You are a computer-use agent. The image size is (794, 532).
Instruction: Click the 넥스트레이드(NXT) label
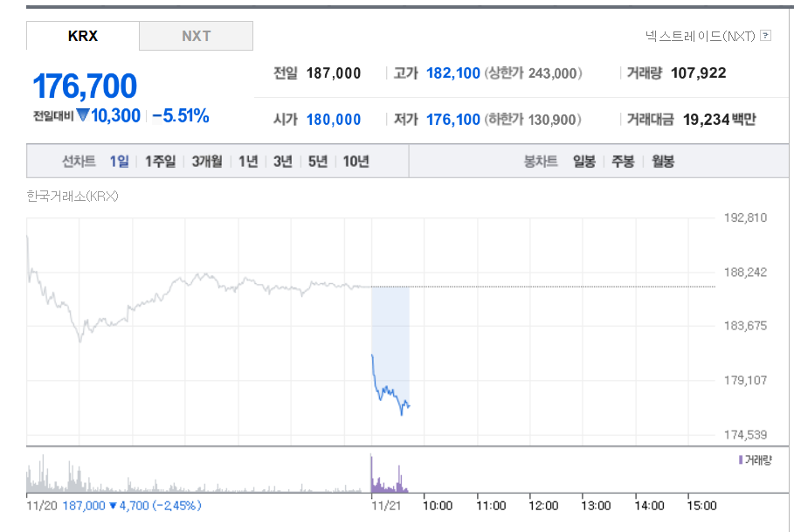click(x=701, y=36)
